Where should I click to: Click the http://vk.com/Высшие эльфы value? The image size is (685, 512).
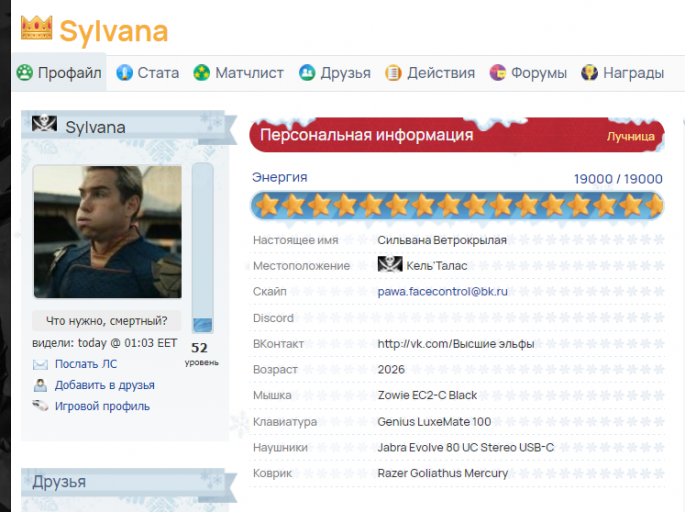click(x=456, y=344)
